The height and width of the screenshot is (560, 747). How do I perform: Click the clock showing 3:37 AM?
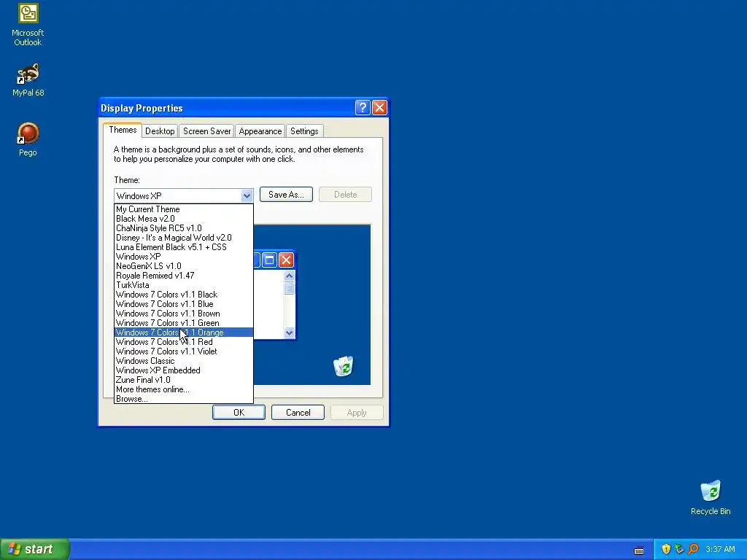click(720, 549)
